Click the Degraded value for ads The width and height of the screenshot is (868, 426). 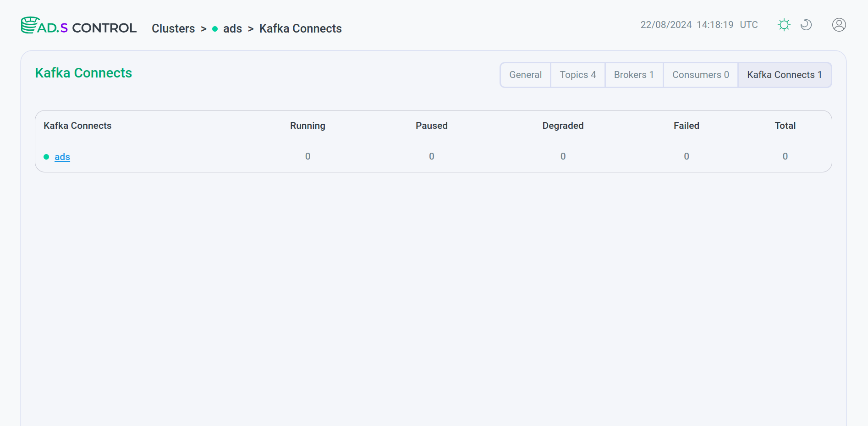tap(563, 156)
